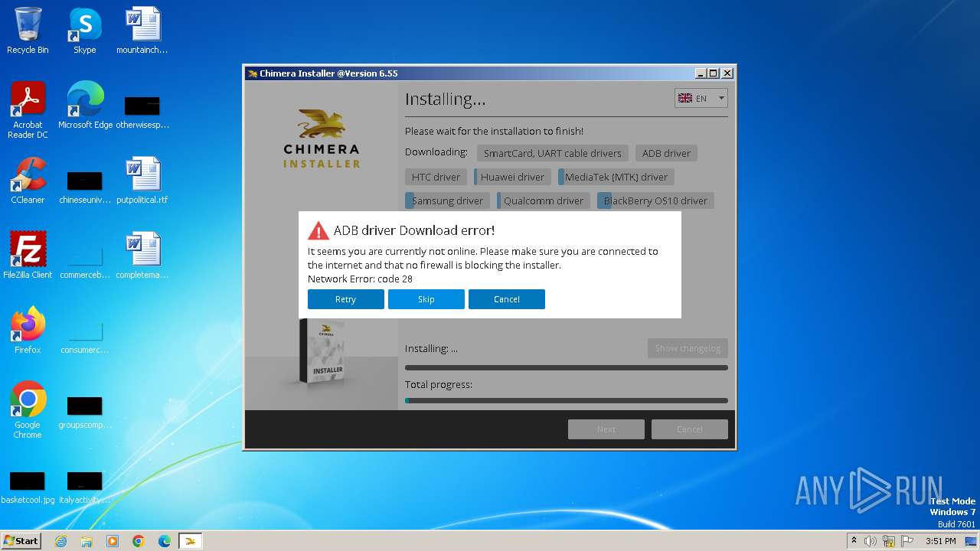The image size is (980, 551).
Task: Click the BlackBerry OS10 driver tag
Action: [x=655, y=201]
